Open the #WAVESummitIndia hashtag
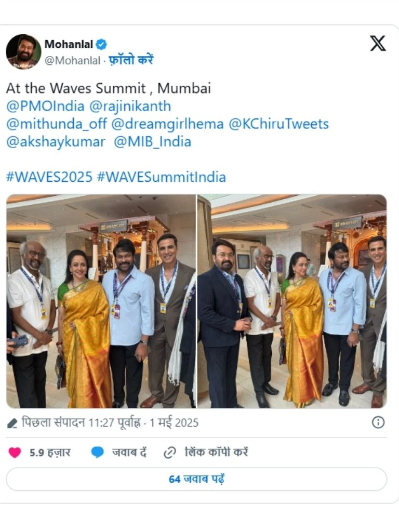Screen dimensions: 399x532 click(x=162, y=177)
